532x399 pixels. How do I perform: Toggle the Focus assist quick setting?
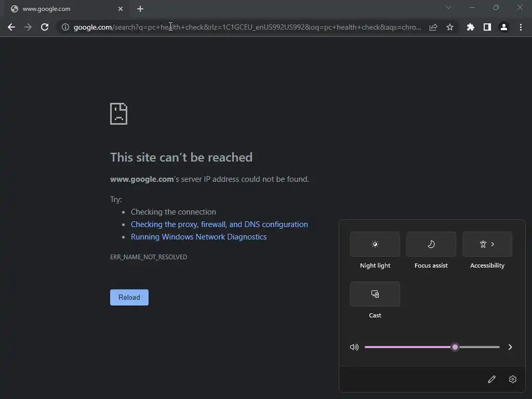click(431, 244)
